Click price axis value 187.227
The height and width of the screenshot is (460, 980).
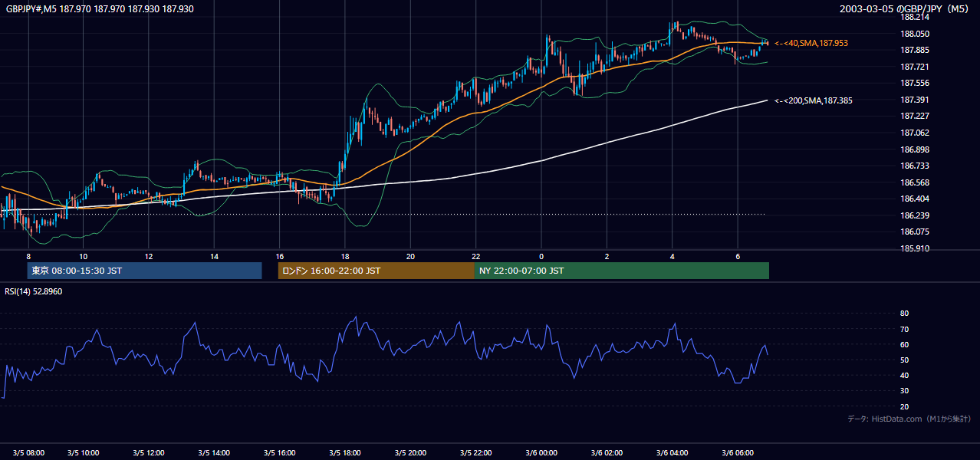point(915,117)
